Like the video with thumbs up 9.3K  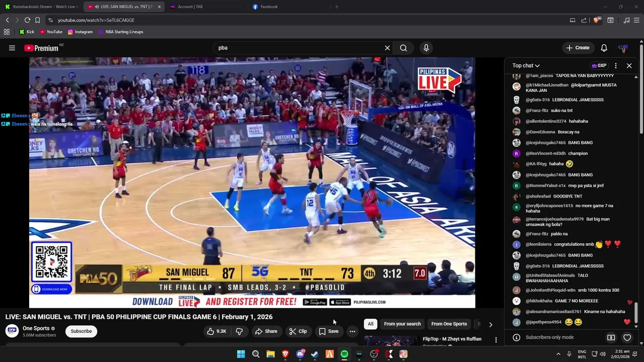[x=217, y=331]
